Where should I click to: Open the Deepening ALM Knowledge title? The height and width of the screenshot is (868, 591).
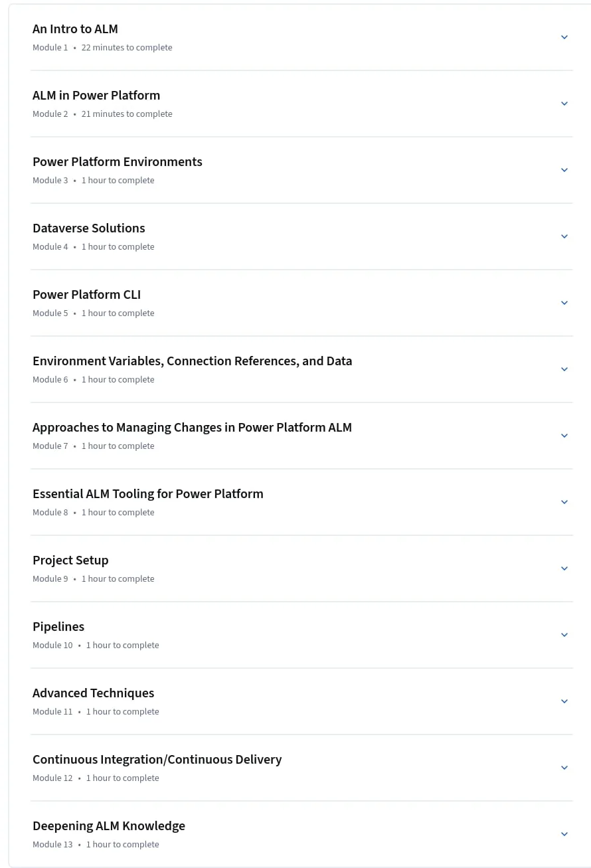[x=109, y=826]
